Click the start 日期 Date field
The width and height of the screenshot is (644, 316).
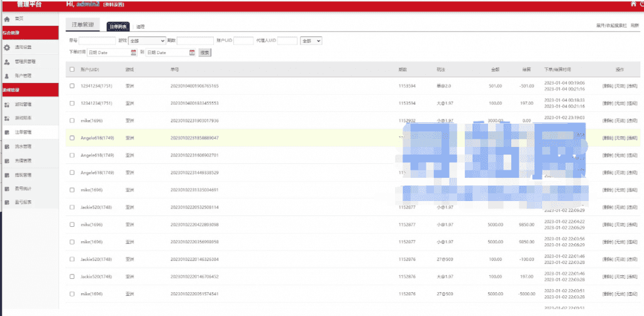[x=112, y=53]
